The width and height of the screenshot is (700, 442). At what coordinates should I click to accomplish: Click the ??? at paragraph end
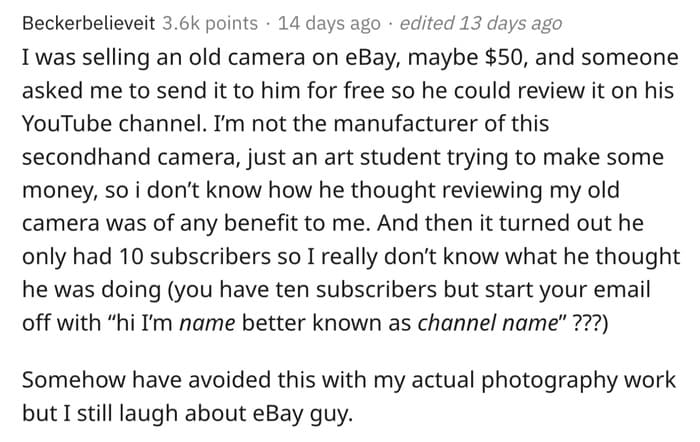coord(589,323)
